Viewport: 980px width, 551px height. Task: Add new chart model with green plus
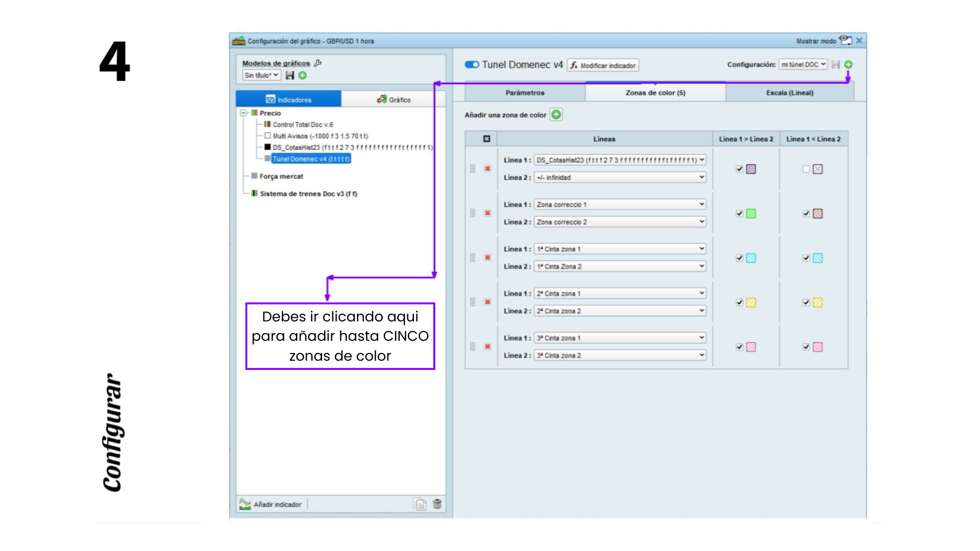pyautogui.click(x=303, y=76)
